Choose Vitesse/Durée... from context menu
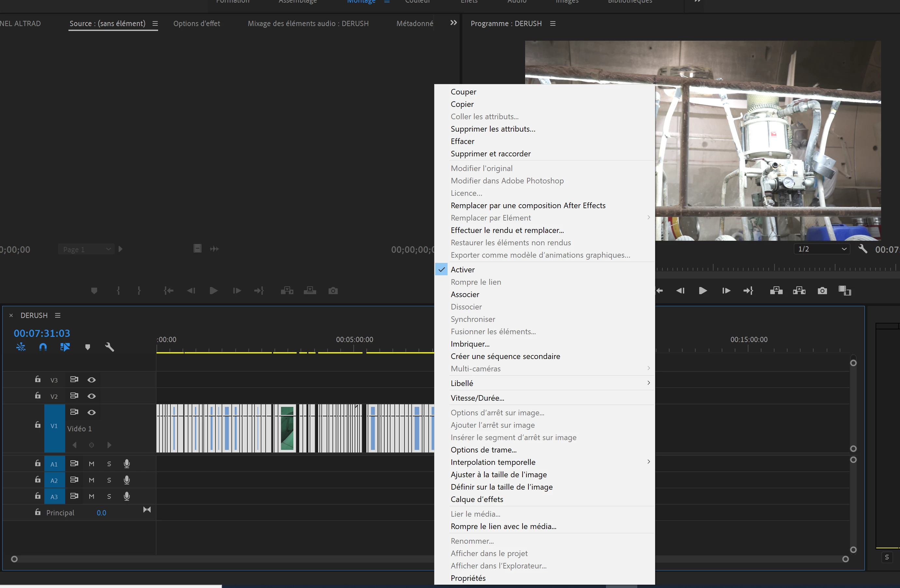Viewport: 900px width, 588px height. pyautogui.click(x=477, y=398)
